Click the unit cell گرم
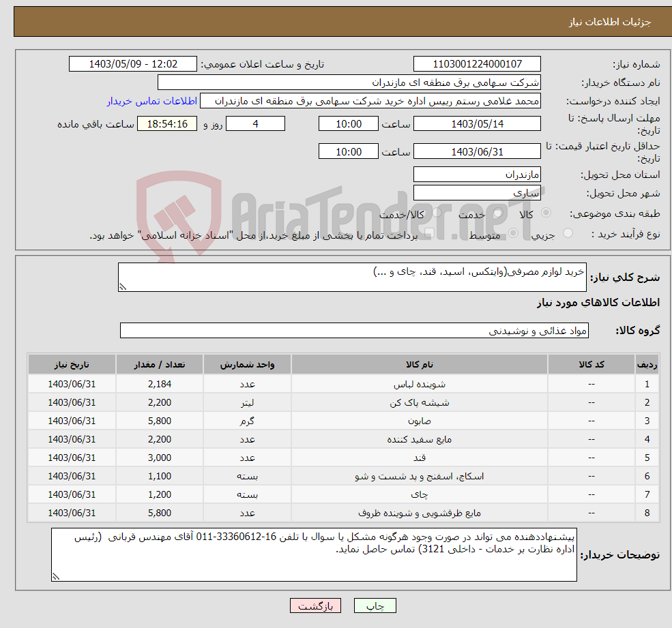The image size is (672, 628). click(247, 421)
